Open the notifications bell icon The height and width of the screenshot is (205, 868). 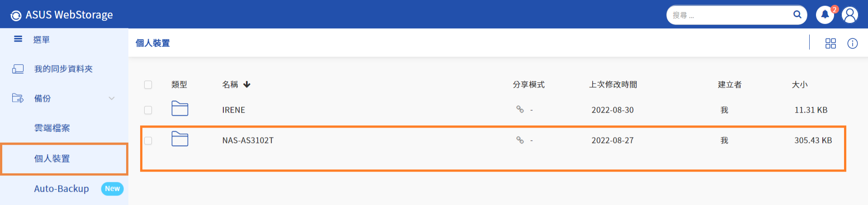tap(825, 15)
